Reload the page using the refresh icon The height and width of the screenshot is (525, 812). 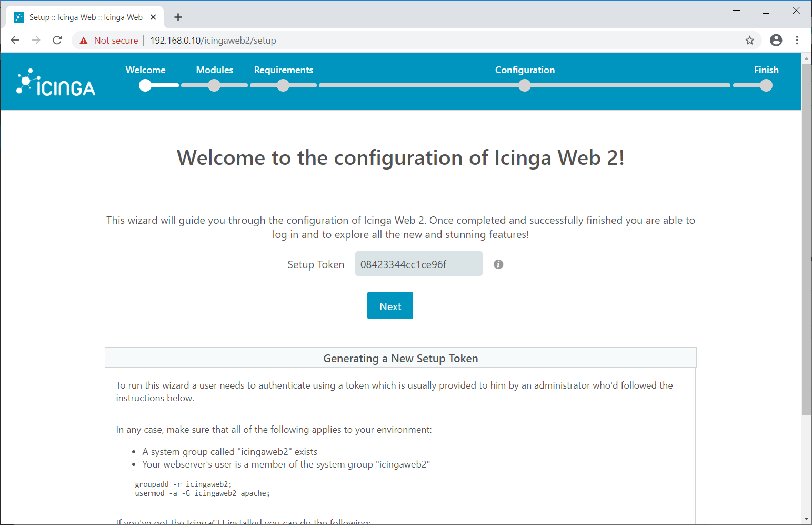[57, 41]
